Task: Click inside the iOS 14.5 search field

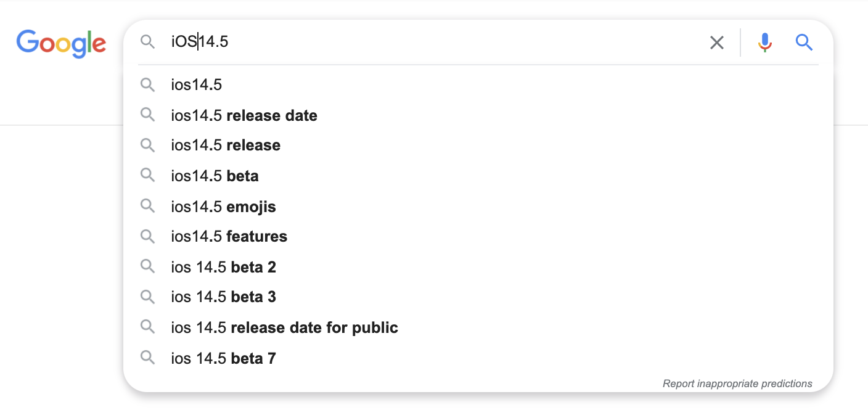Action: pos(432,42)
